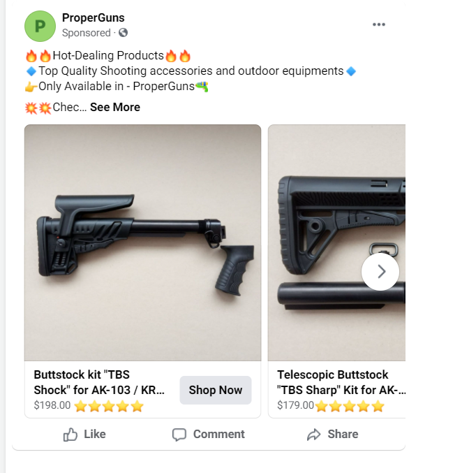This screenshot has width=476, height=473.
Task: Like the post with the thumbs-up icon
Action: pos(70,435)
